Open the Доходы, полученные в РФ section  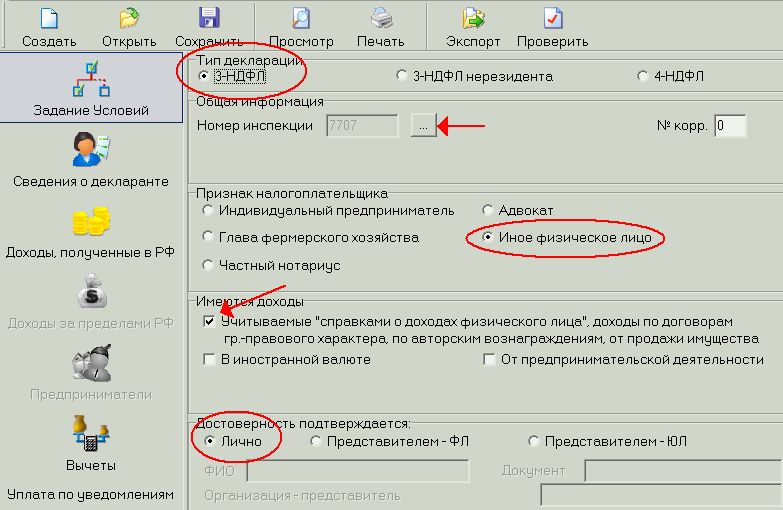tap(91, 231)
